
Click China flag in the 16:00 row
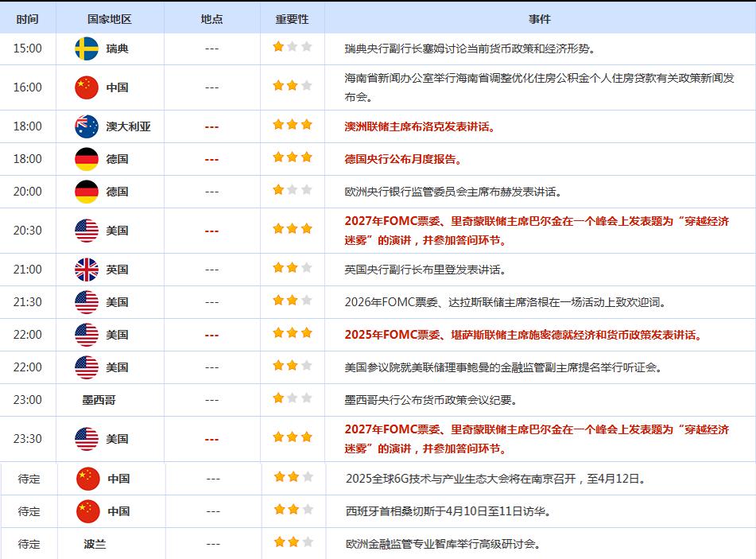coord(87,87)
